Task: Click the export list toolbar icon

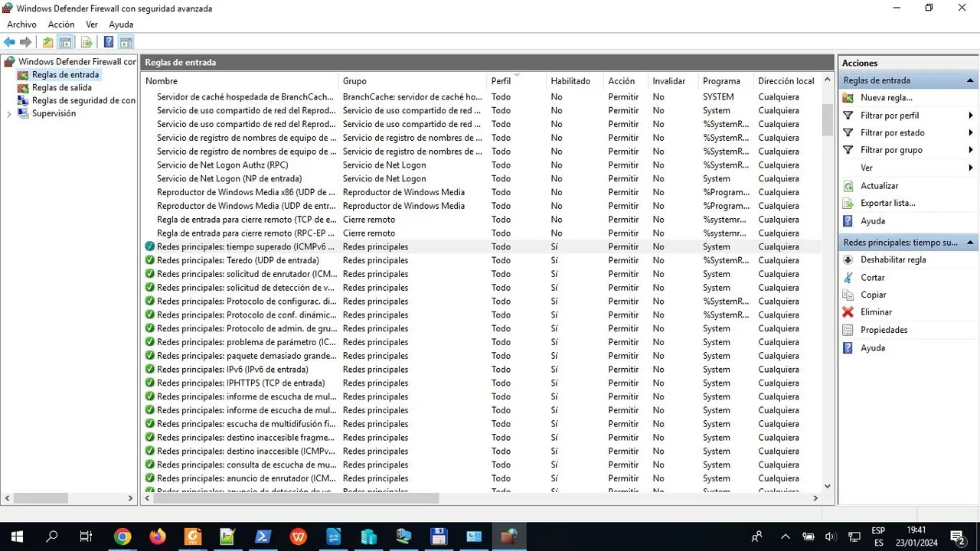Action: pyautogui.click(x=87, y=42)
